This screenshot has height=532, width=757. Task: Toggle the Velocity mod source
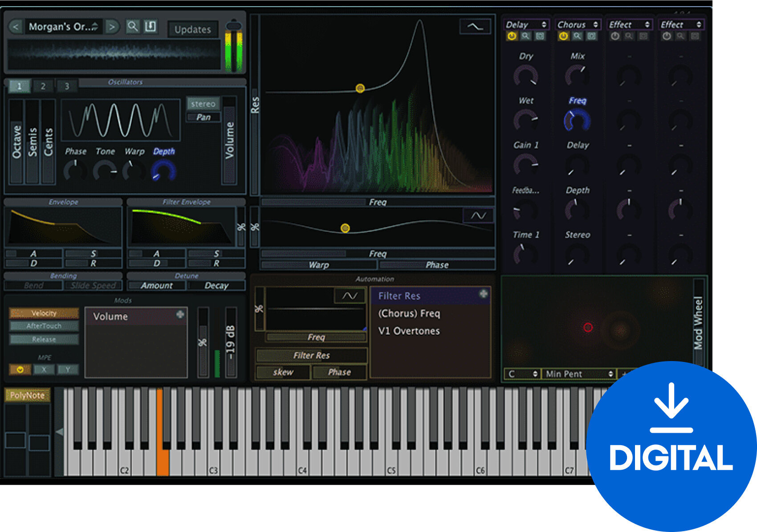point(44,313)
